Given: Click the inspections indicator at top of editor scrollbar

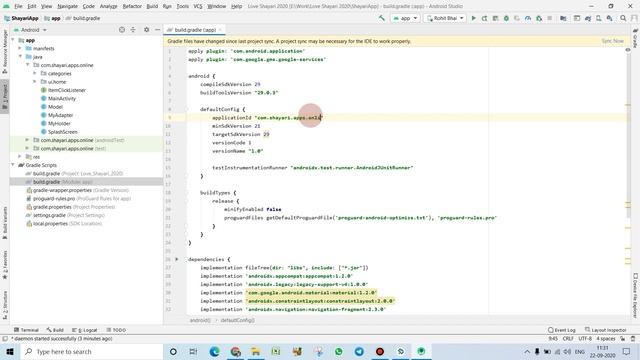Looking at the screenshot, I should [x=628, y=50].
